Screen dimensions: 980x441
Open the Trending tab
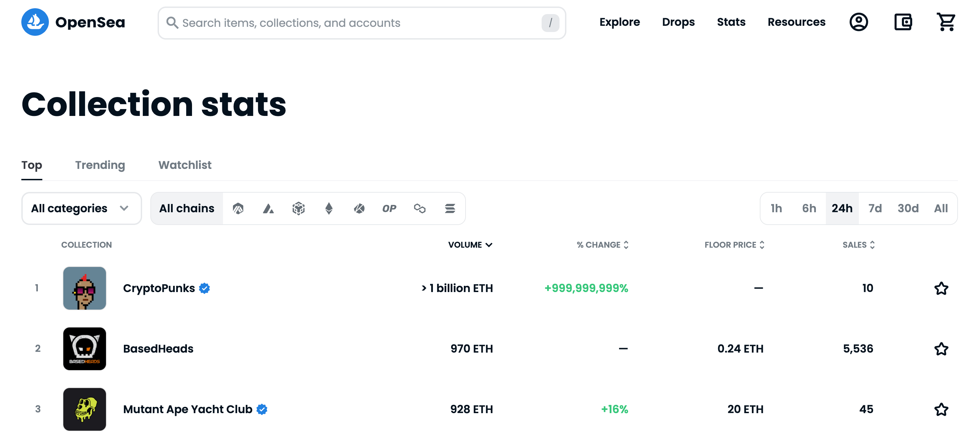(100, 165)
